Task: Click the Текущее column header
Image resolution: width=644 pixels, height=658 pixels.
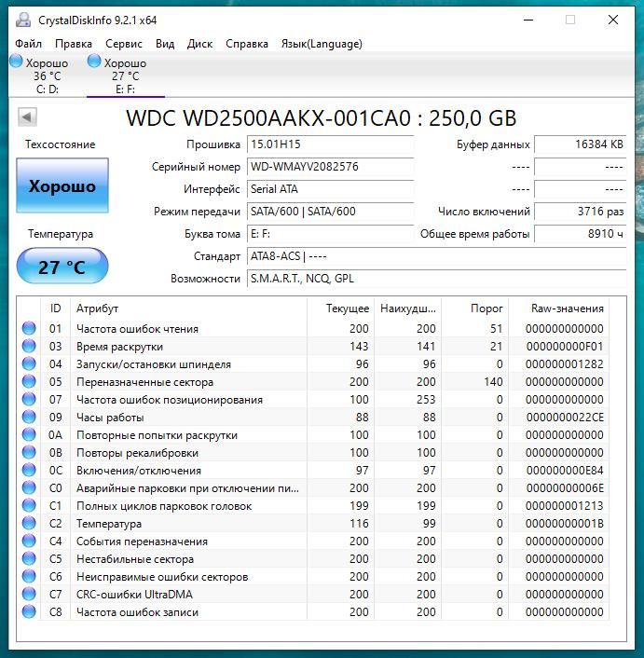Action: [x=341, y=308]
